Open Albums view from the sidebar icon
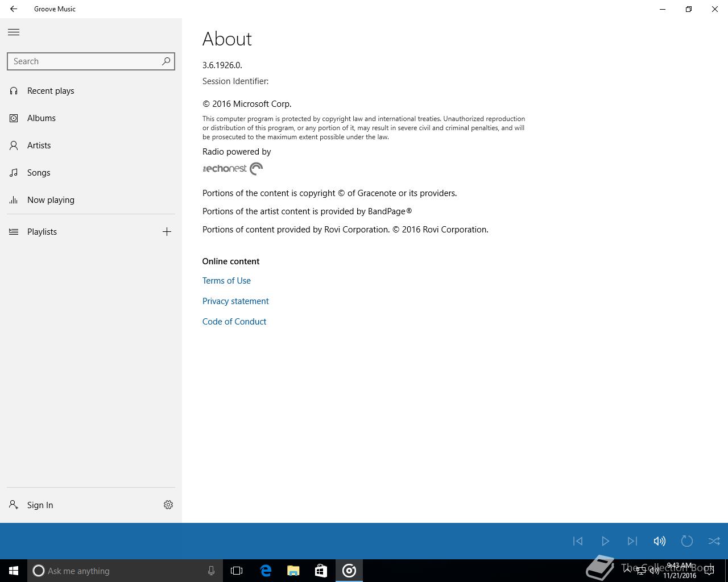This screenshot has width=728, height=582. click(x=14, y=118)
